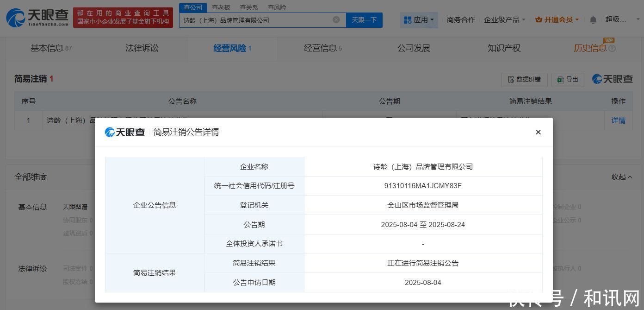Click the promotional banner next to the logo
644x310 pixels.
coord(123,17)
